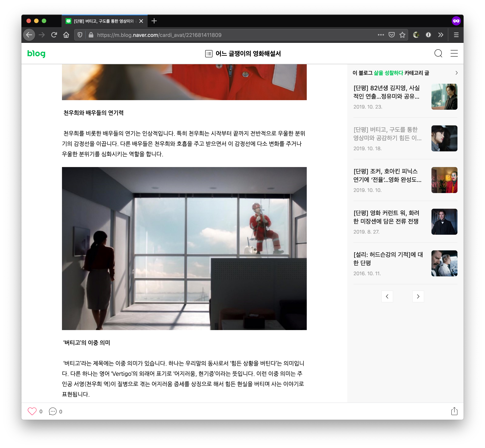Open the blog hamburger menu

click(454, 53)
